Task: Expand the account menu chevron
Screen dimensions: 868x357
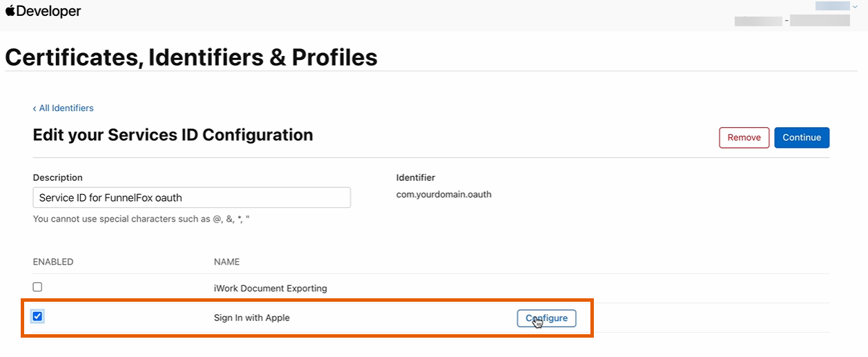Action: [x=854, y=6]
